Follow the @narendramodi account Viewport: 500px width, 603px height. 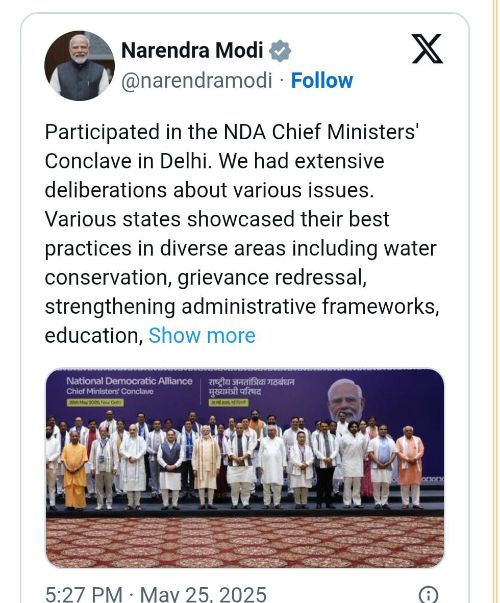coord(322,80)
